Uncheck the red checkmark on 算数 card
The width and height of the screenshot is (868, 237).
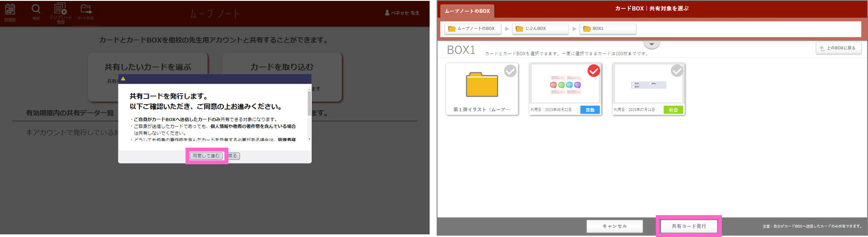(x=594, y=71)
